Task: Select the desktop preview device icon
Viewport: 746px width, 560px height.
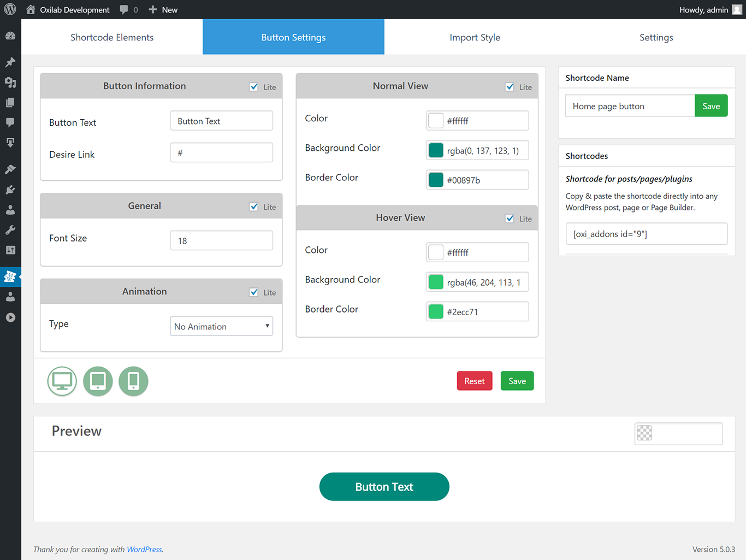Action: [62, 381]
